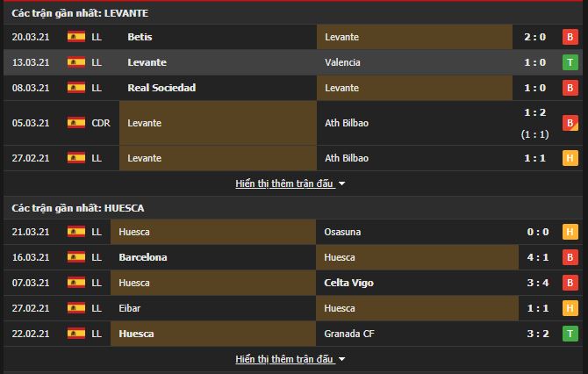This screenshot has height=374, width=588.
Task: Click the B badge for Real Sociedad match
Action: (570, 88)
